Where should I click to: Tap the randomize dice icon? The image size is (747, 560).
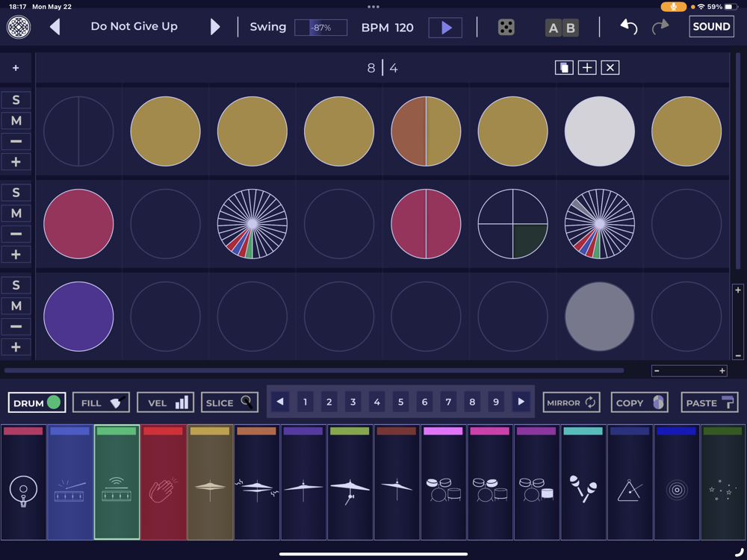click(x=506, y=27)
